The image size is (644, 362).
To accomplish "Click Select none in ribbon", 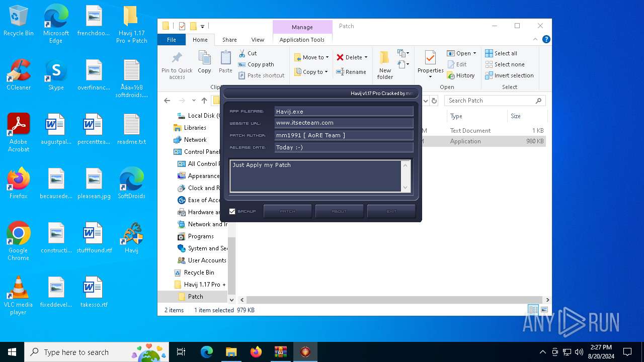I will tap(505, 64).
